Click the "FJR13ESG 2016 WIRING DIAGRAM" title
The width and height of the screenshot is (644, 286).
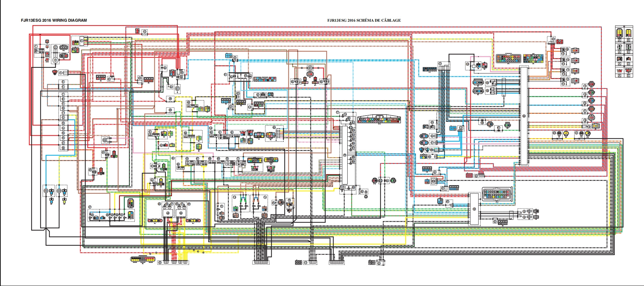coord(54,20)
